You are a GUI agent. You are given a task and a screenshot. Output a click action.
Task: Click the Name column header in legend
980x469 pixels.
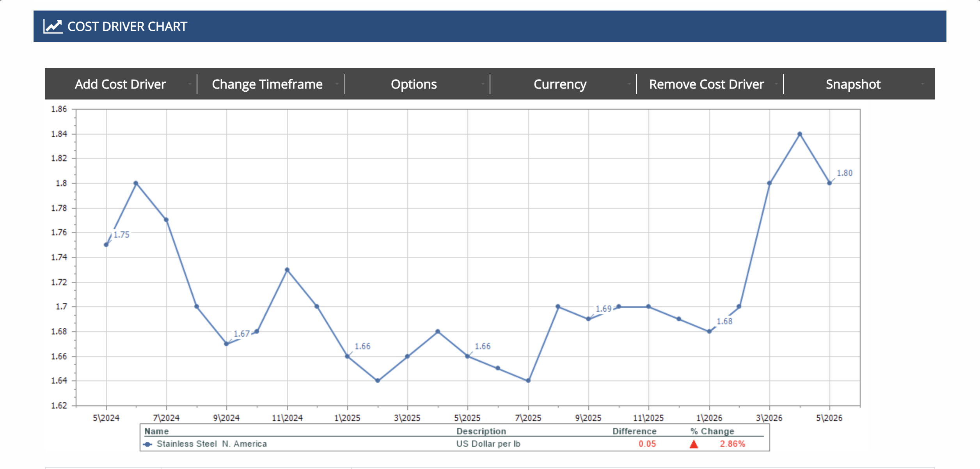(156, 431)
